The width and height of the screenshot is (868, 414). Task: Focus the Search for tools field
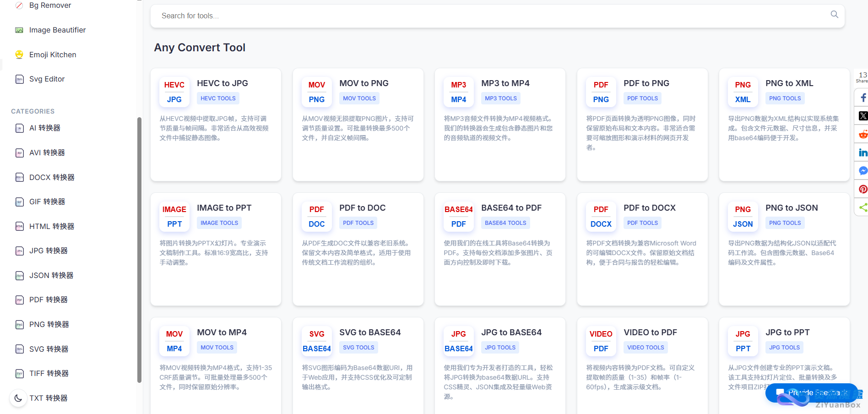(x=490, y=16)
